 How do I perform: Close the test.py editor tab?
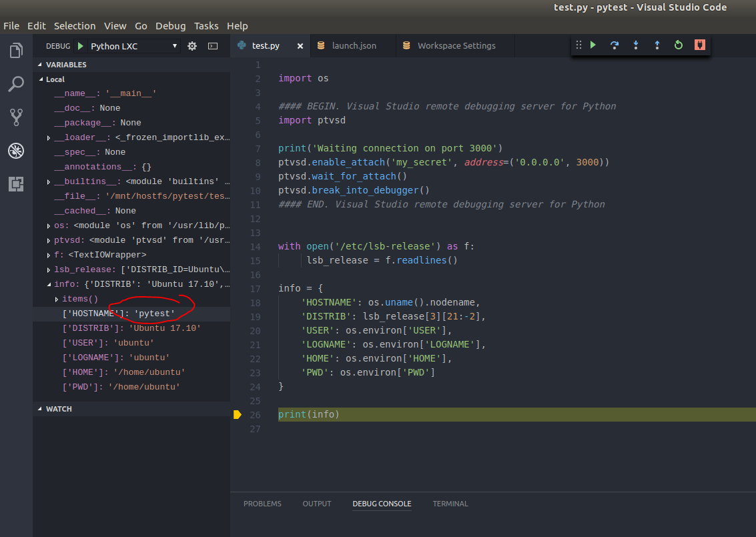300,46
